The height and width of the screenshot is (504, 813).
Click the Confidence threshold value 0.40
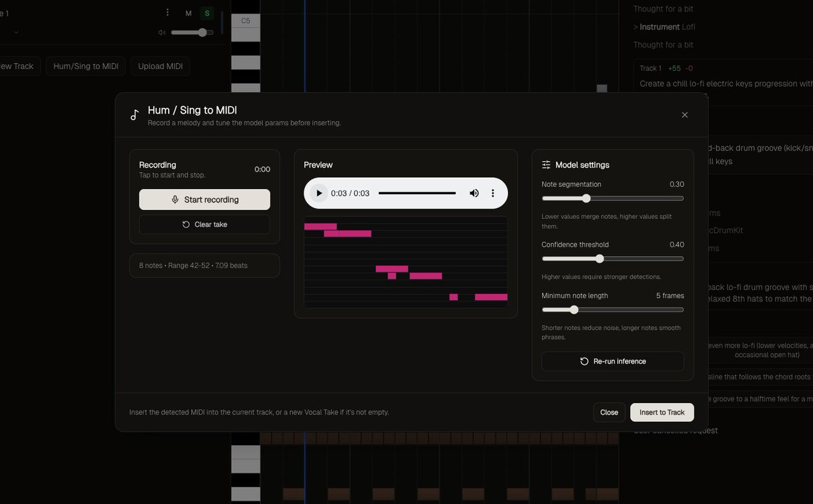pyautogui.click(x=677, y=245)
